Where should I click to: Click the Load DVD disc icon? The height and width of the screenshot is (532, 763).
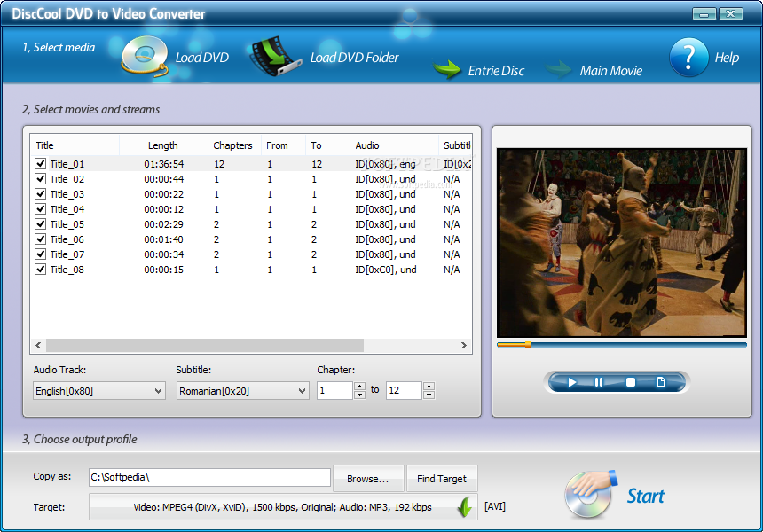[x=145, y=57]
